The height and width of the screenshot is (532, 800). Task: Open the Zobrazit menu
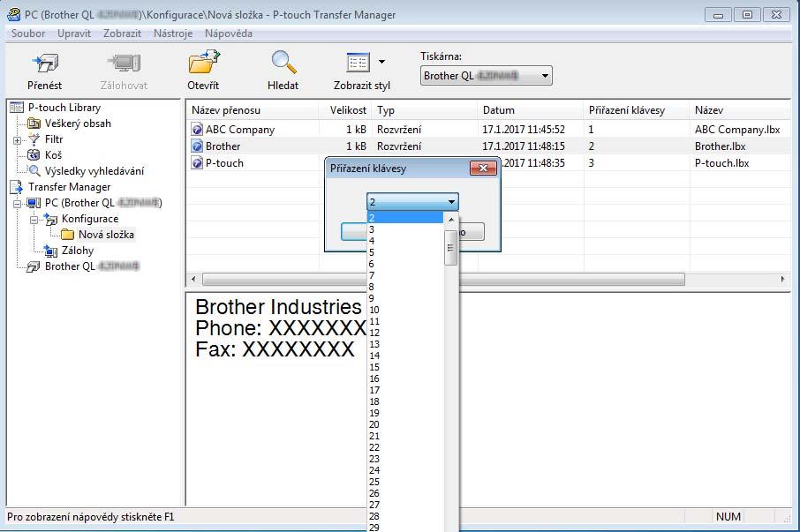click(x=122, y=34)
